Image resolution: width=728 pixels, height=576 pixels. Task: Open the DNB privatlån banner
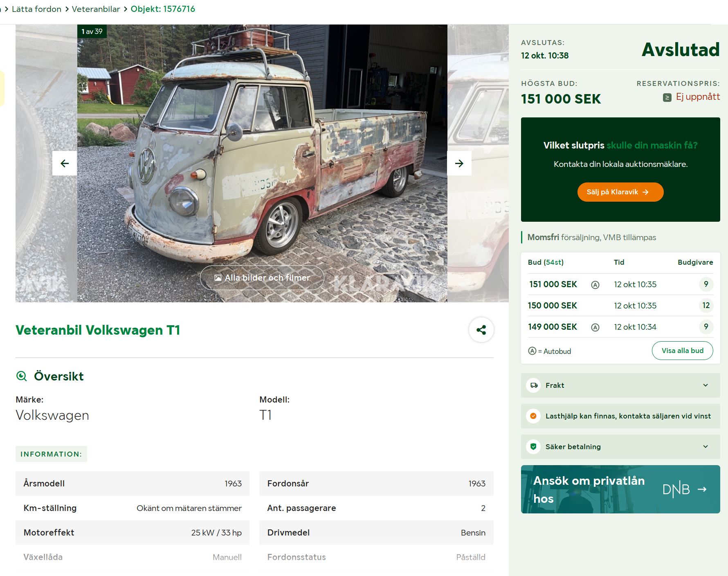620,489
